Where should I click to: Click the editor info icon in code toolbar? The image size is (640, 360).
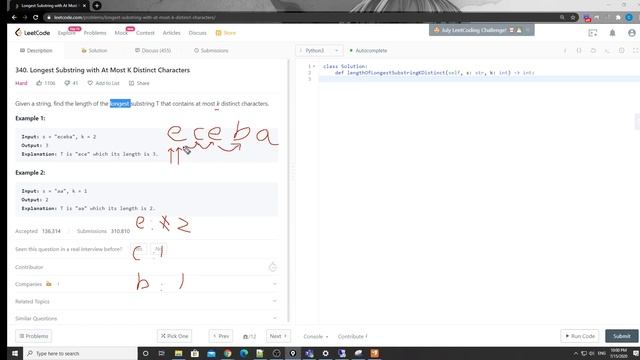tap(565, 51)
